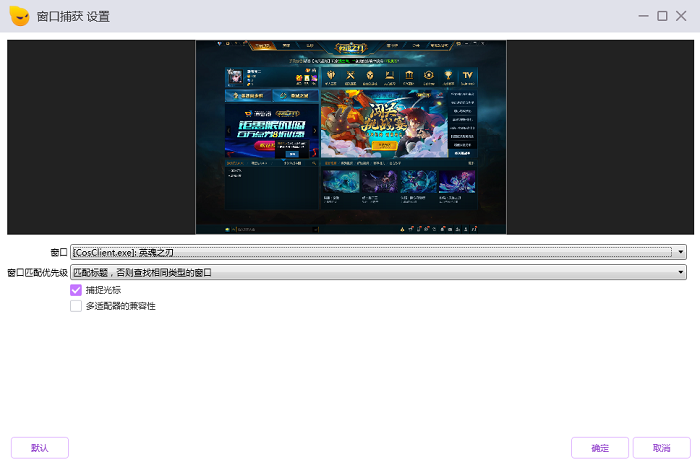
Task: Click the TV icon in the game preview
Action: pyautogui.click(x=467, y=75)
